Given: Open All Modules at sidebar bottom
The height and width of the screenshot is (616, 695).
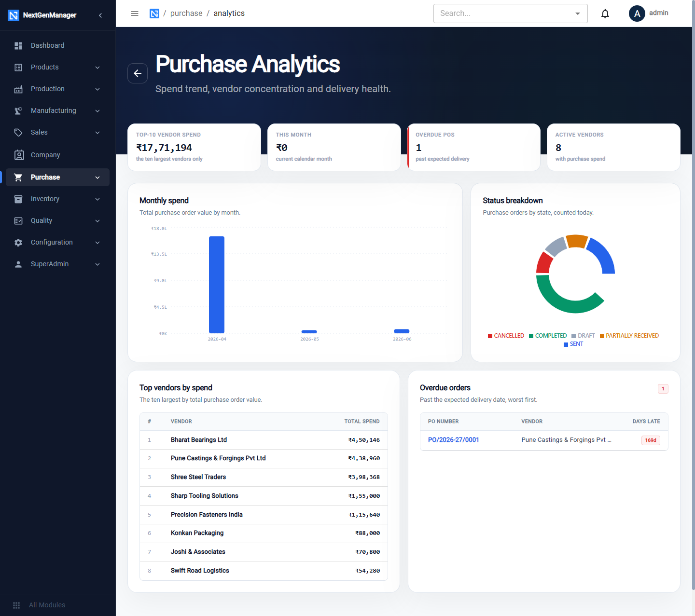Looking at the screenshot, I should pos(58,605).
